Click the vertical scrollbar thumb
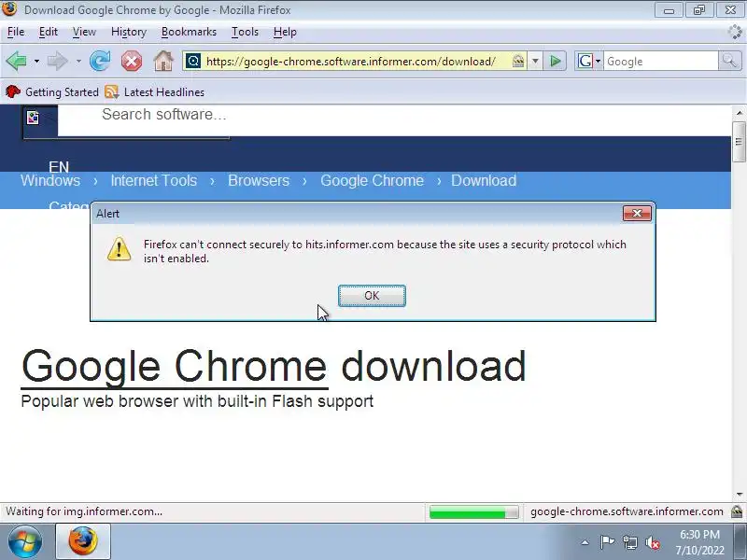Screen dimensions: 747x560 coord(739,142)
